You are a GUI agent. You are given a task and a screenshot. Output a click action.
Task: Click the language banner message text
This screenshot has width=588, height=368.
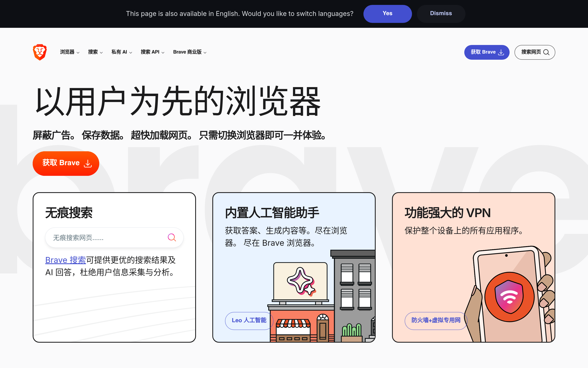coord(239,14)
